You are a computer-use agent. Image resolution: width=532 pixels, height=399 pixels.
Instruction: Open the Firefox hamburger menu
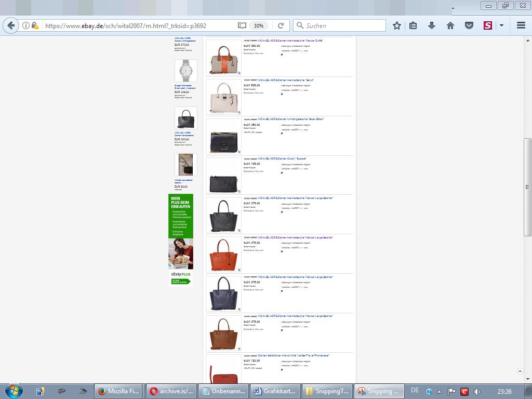point(521,25)
